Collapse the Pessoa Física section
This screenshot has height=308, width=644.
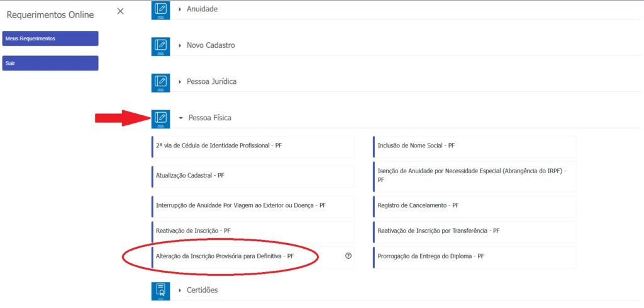pyautogui.click(x=209, y=118)
